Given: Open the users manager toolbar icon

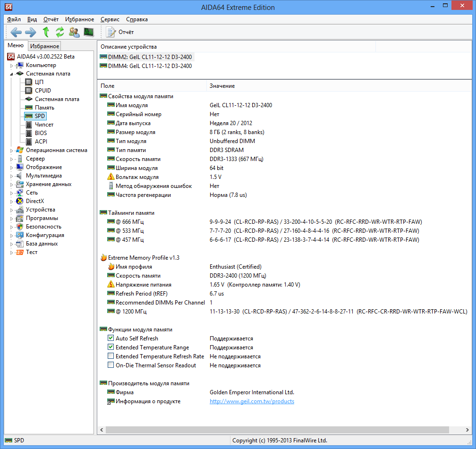Looking at the screenshot, I should click(x=74, y=32).
